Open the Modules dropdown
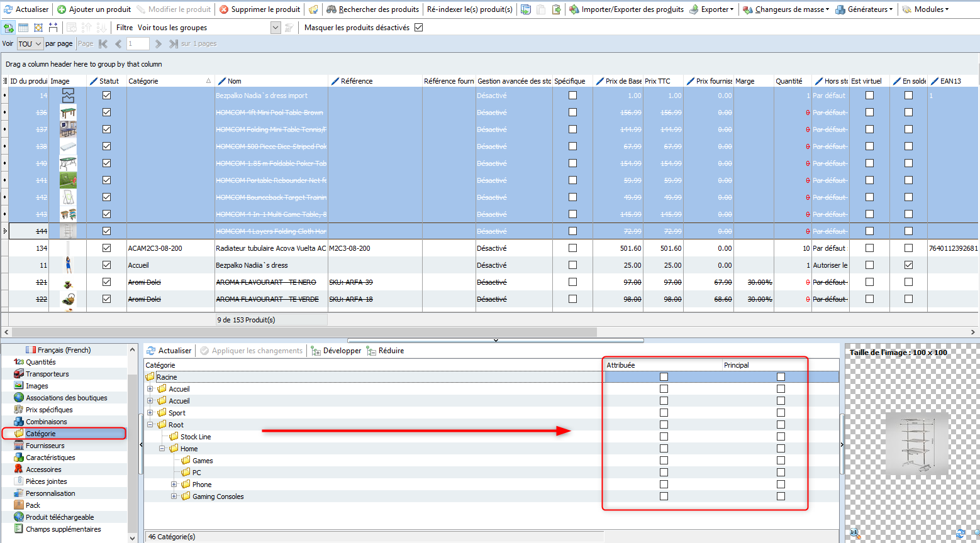 coord(925,9)
